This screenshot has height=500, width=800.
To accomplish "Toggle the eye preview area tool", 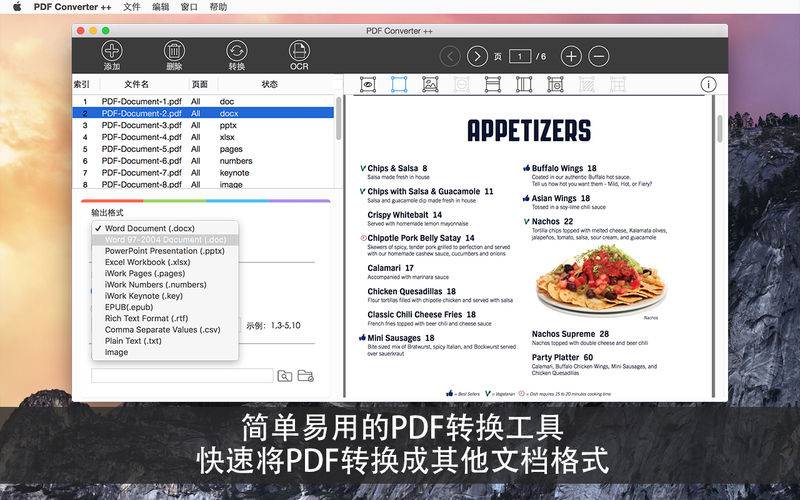I will [x=368, y=85].
